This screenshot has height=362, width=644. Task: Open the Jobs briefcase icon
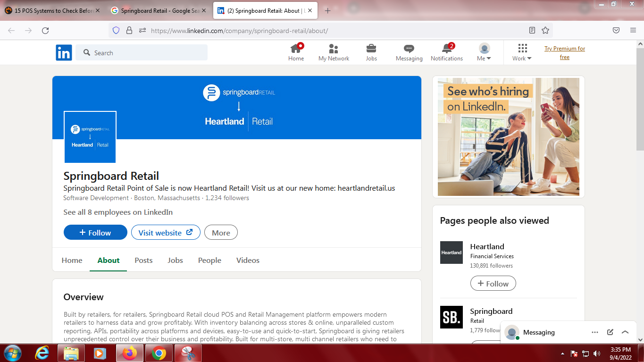point(371,52)
